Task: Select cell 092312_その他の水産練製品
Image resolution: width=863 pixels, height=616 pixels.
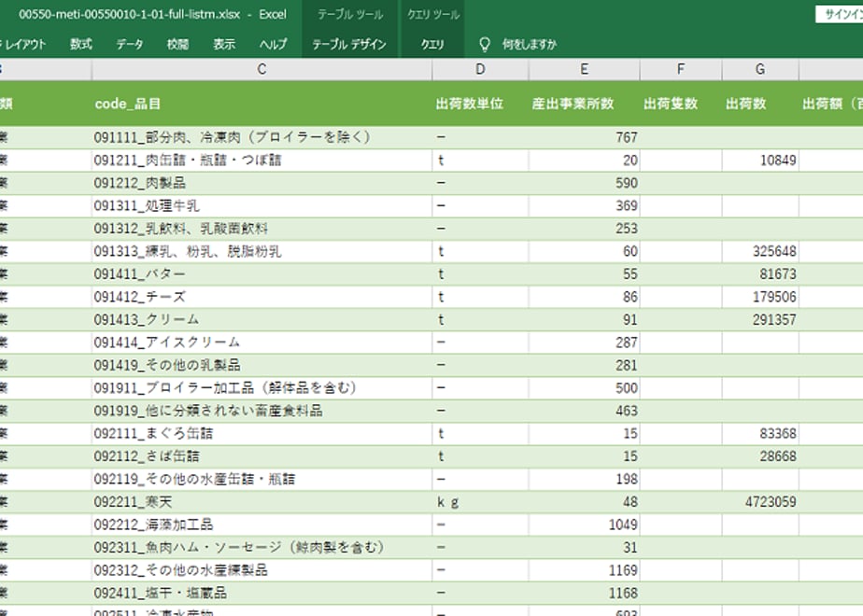Action: coord(262,570)
